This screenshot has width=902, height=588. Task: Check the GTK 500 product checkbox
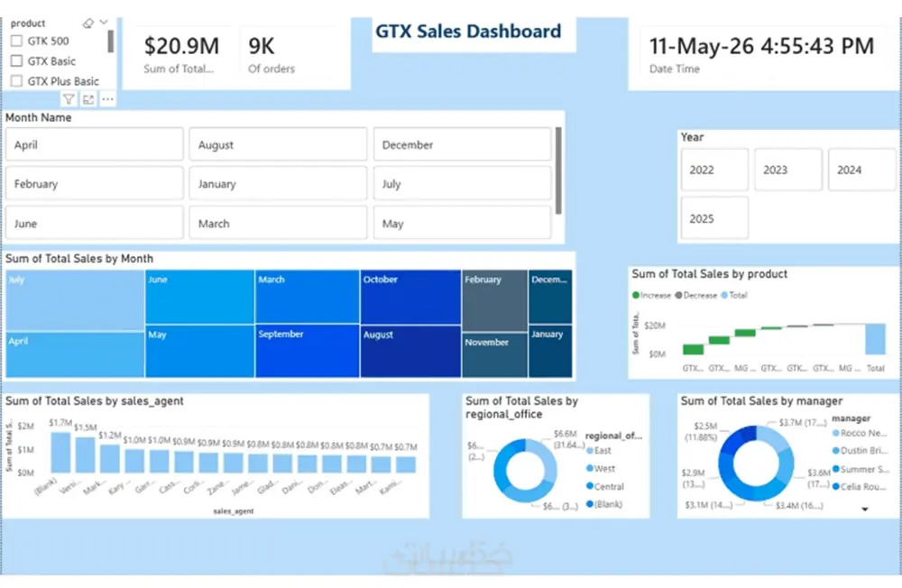[x=16, y=41]
